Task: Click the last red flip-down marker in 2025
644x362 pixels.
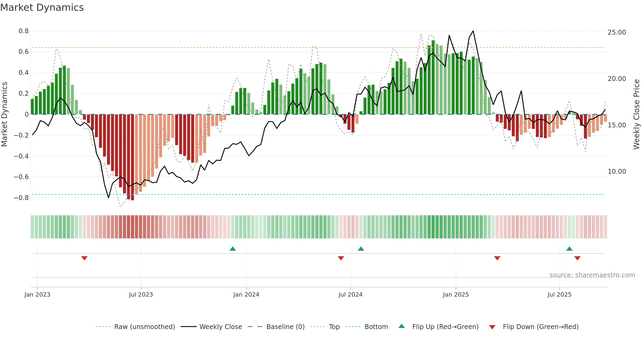Action: click(577, 258)
